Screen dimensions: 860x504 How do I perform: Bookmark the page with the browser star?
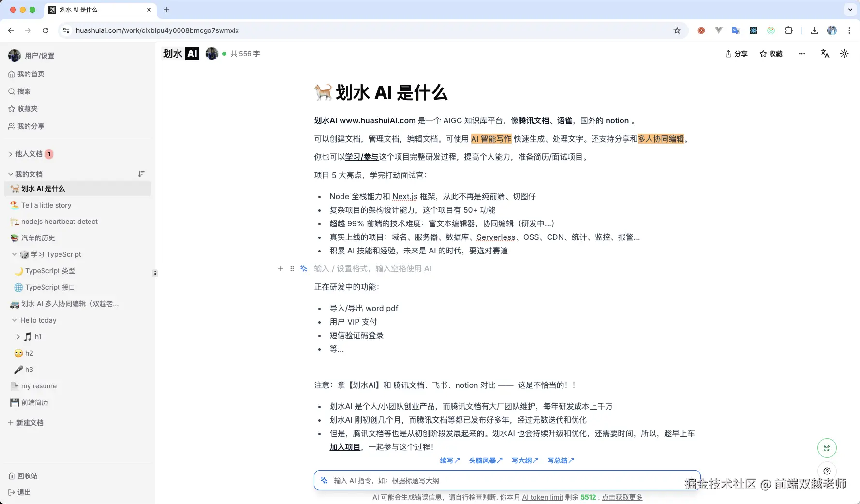point(677,30)
